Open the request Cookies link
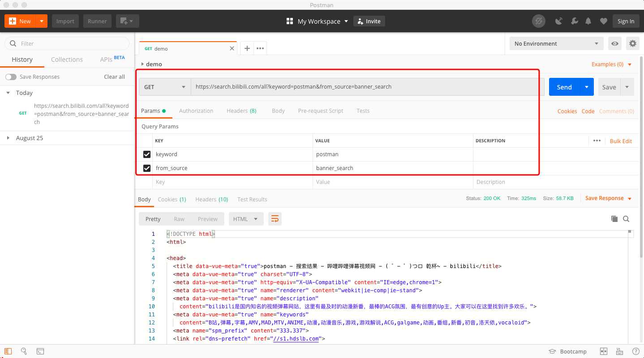This screenshot has height=358, width=644. coord(567,111)
